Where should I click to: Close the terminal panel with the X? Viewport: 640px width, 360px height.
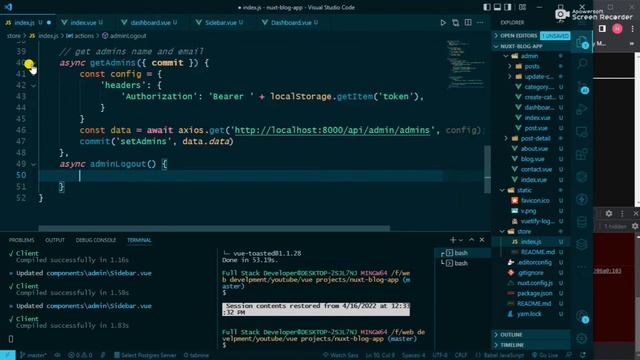click(x=482, y=240)
